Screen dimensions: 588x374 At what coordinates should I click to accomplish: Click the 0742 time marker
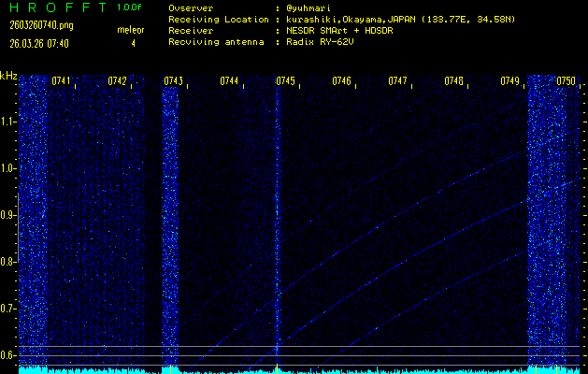click(118, 81)
